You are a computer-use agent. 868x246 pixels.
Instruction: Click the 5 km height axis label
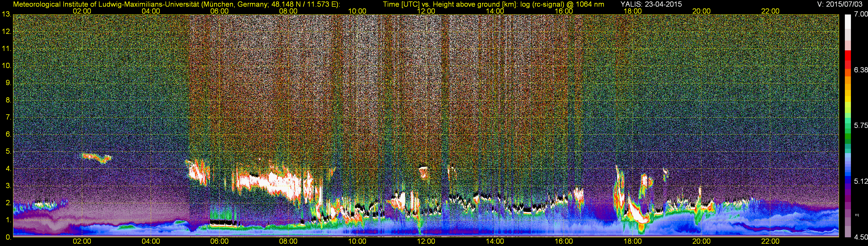click(x=8, y=152)
